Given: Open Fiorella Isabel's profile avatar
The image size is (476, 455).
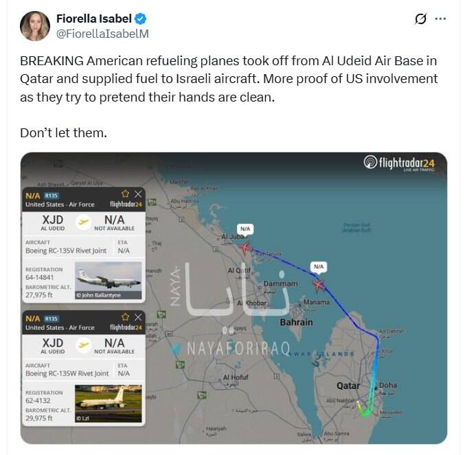Looking at the screenshot, I should (x=34, y=26).
